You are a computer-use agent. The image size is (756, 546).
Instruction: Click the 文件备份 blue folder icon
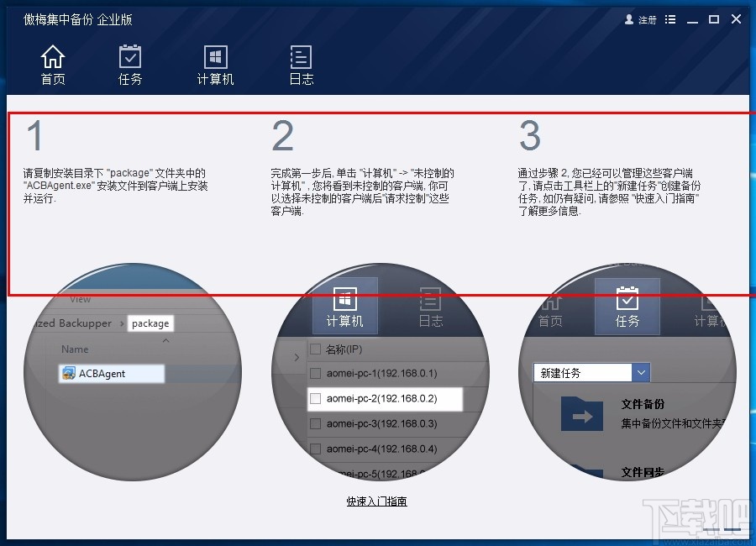pyautogui.click(x=580, y=414)
